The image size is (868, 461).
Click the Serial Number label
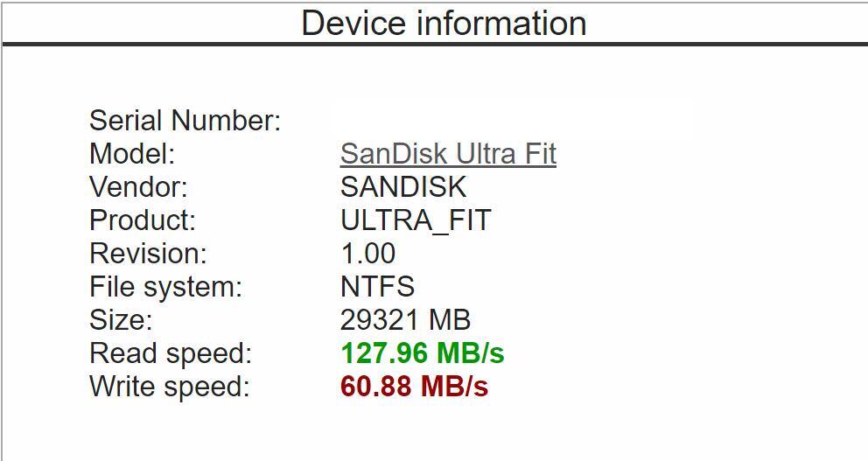click(x=185, y=121)
